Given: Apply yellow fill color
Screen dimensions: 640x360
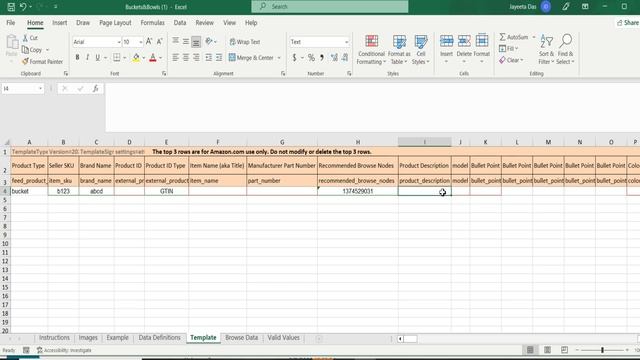Looking at the screenshot, I should tap(136, 58).
